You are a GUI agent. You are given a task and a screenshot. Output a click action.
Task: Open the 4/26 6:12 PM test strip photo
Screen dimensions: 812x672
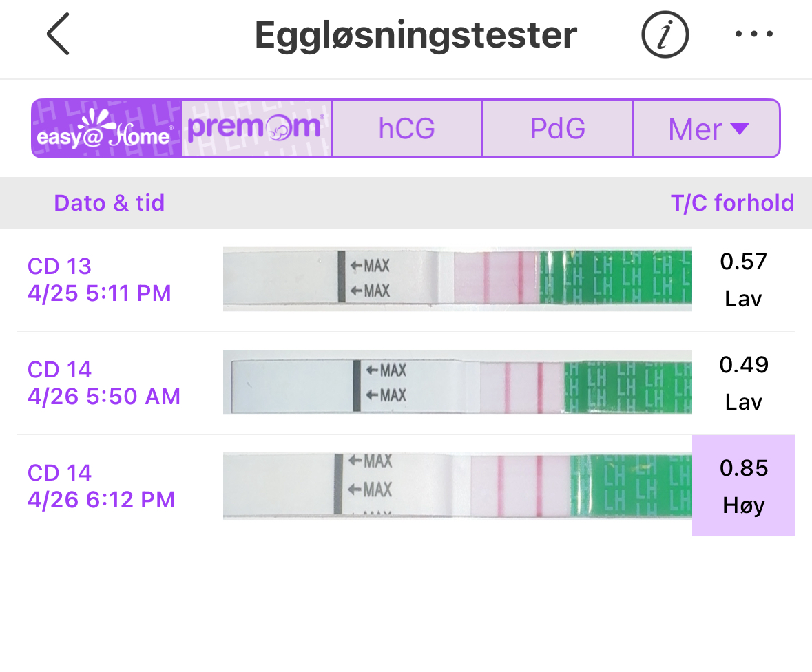point(457,485)
